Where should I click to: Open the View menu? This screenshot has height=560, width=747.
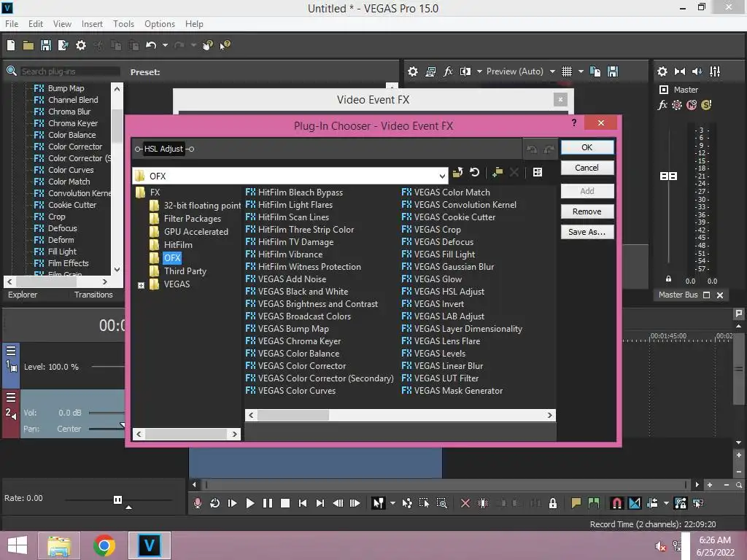pos(62,24)
